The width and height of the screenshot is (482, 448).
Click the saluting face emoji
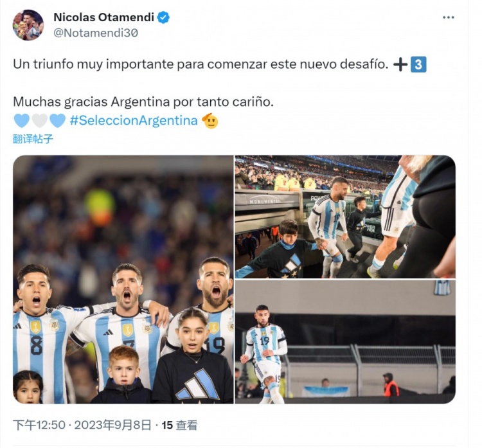coord(210,121)
